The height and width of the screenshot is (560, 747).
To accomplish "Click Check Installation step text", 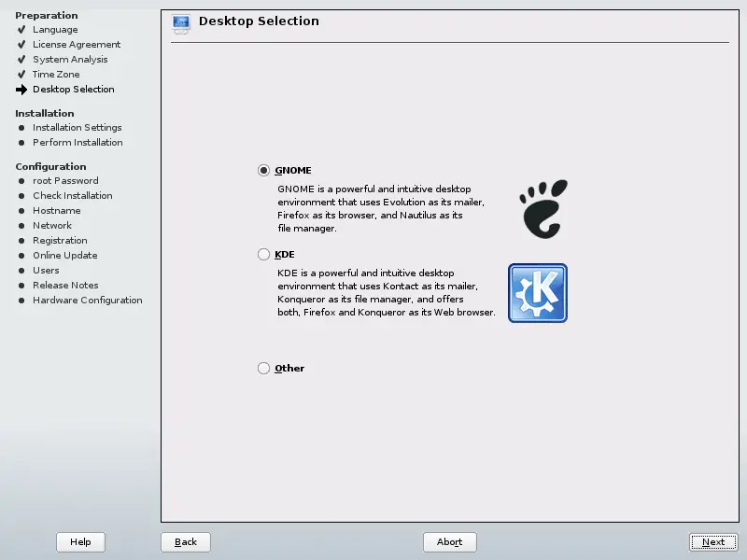I will pos(73,195).
